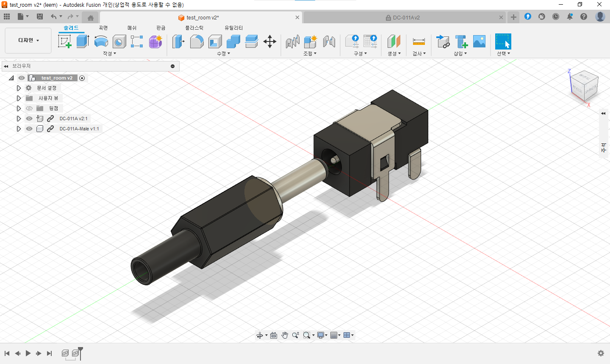Open the 수정 dropdown menu
This screenshot has width=610, height=364.
pos(223,54)
